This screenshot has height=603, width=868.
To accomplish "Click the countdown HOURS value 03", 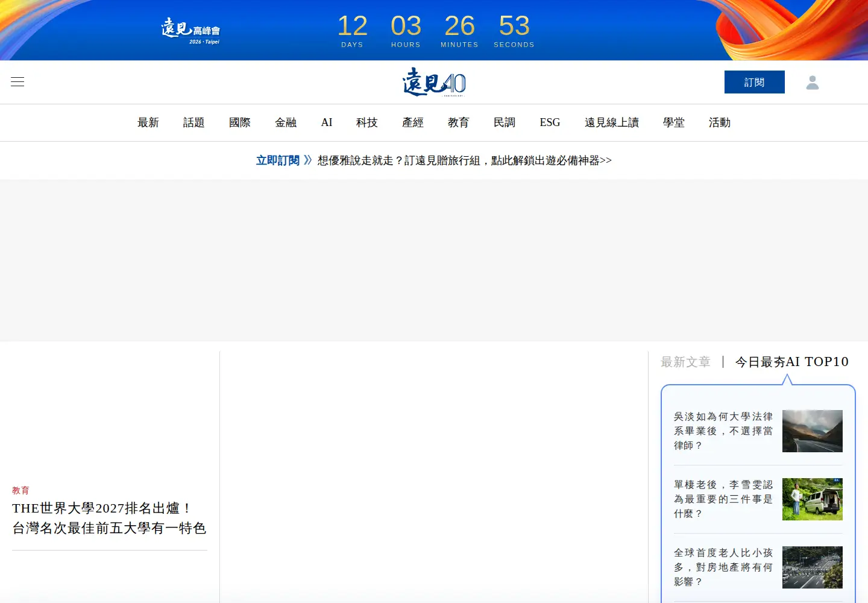I will pos(406,26).
